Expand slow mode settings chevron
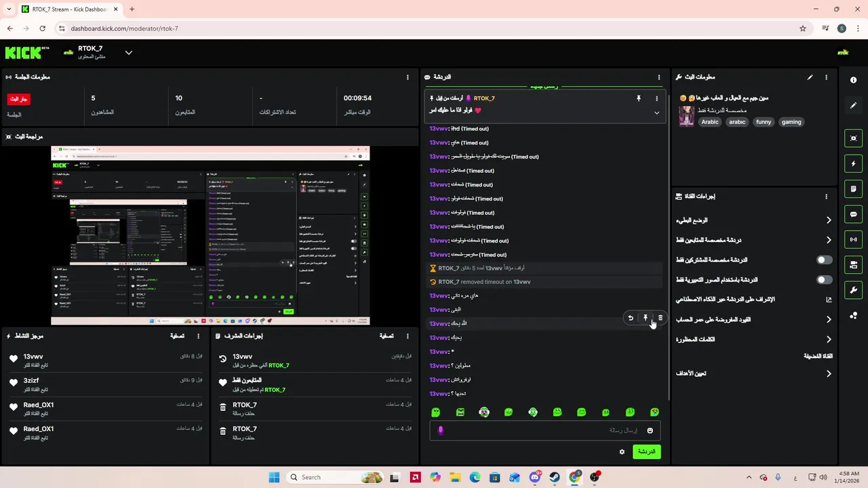The image size is (868, 488). 829,220
